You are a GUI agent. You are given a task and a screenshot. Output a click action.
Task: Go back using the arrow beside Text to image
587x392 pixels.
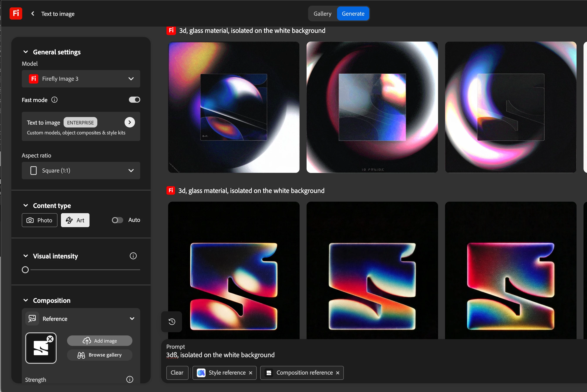point(33,14)
